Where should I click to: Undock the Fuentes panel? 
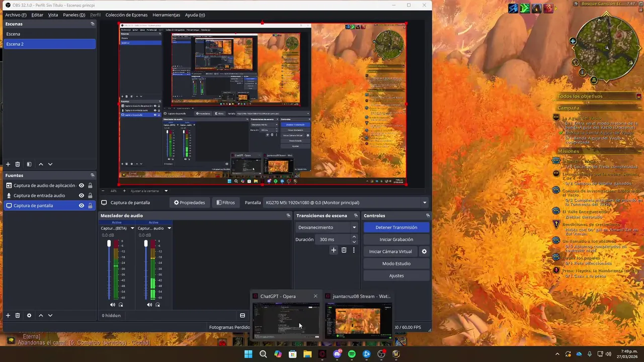click(x=92, y=175)
